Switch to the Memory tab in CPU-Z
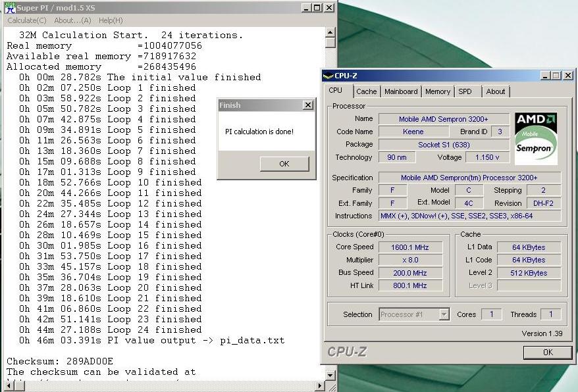578x392 pixels. 438,91
